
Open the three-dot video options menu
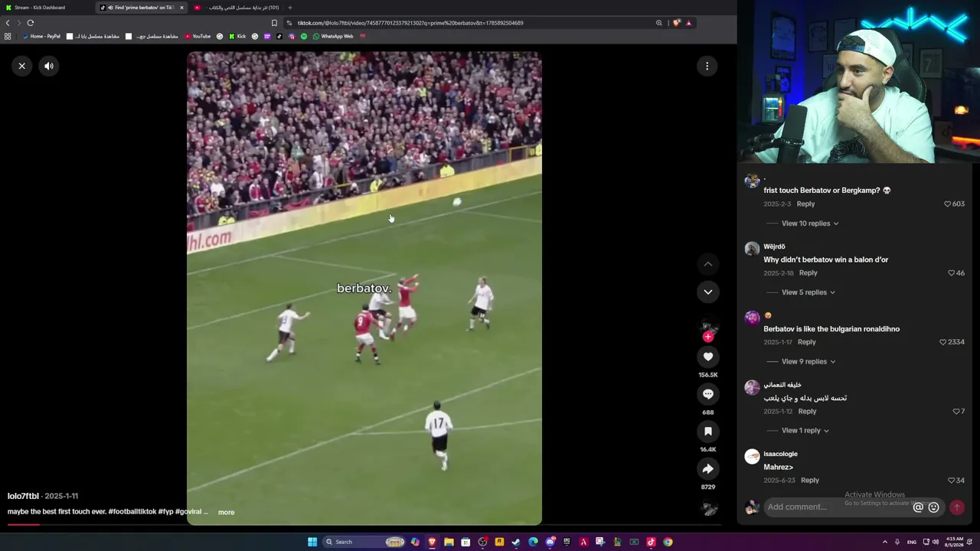[x=707, y=66]
